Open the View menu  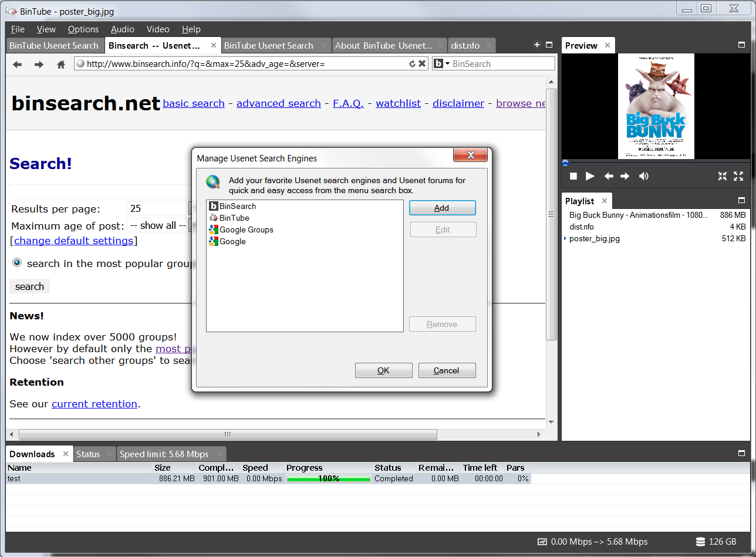pyautogui.click(x=46, y=29)
